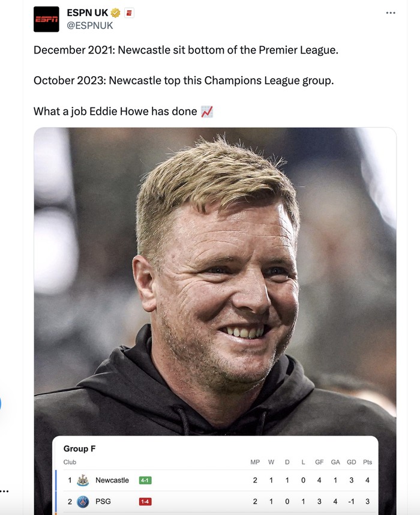This screenshot has height=515, width=420.
Task: Select the PSG team name in table
Action: [103, 501]
